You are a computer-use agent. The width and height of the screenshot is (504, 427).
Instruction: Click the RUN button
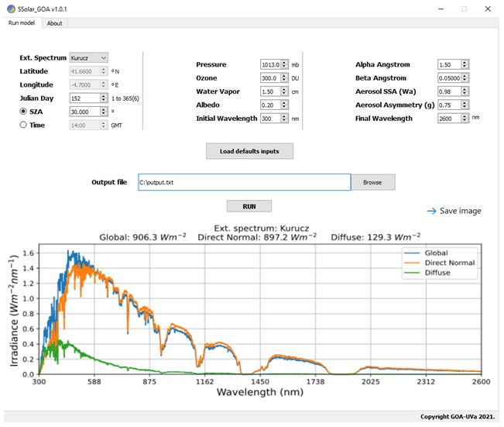[x=249, y=206]
